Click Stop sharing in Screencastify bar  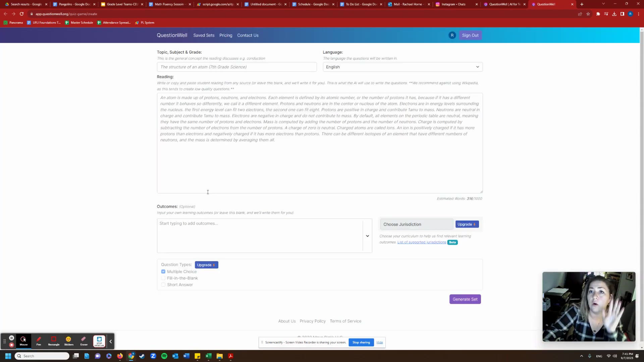361,342
